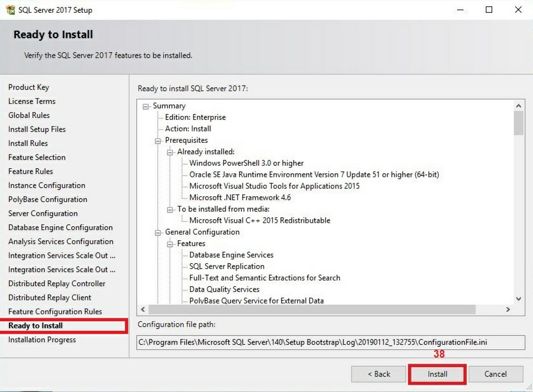The image size is (533, 392).
Task: Click the vertical scrollbar up arrow
Action: click(519, 106)
